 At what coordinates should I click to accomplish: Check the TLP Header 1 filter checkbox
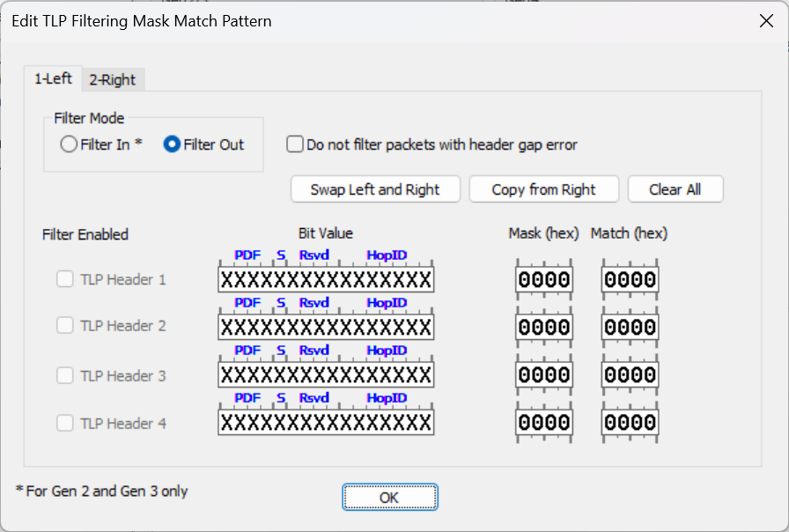[65, 279]
